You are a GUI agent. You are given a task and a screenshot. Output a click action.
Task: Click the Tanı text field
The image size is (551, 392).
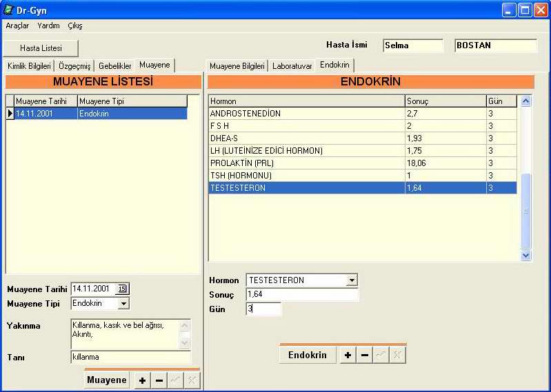(x=130, y=357)
